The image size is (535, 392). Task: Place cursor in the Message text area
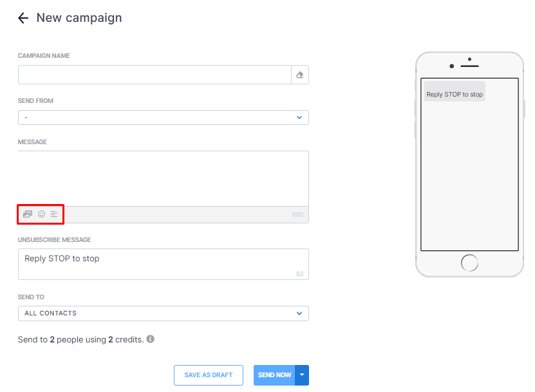click(x=164, y=178)
